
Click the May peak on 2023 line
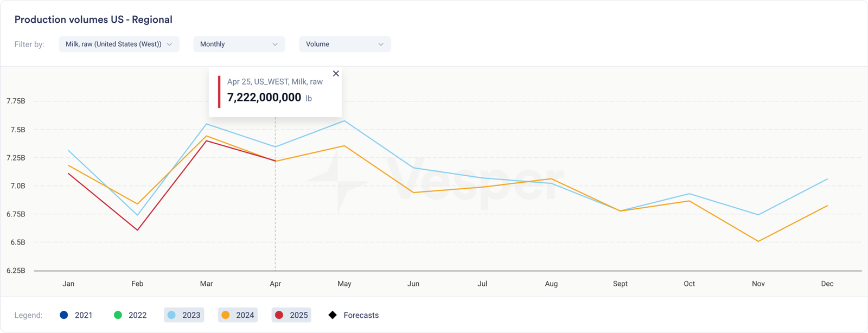(x=344, y=121)
